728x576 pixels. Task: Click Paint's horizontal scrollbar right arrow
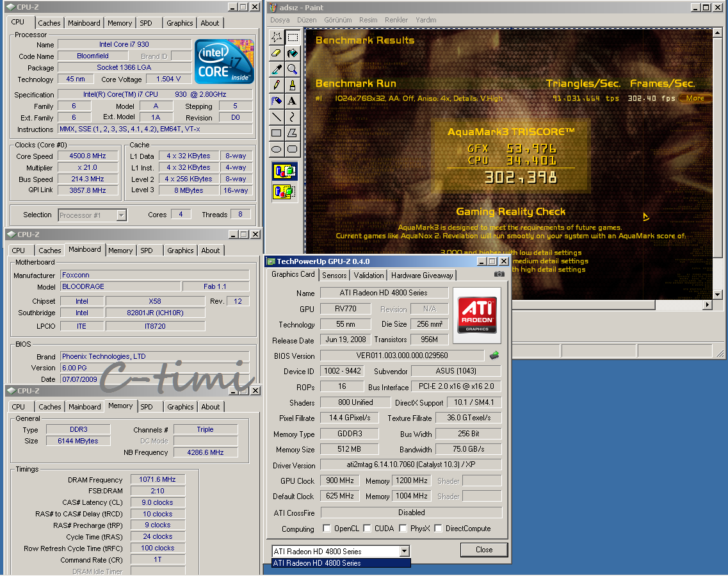[707, 305]
